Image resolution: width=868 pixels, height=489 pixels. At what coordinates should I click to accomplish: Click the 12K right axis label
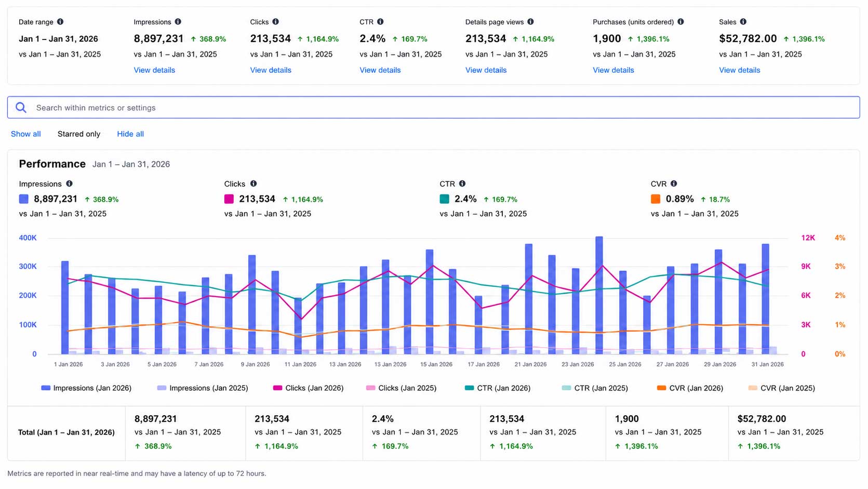[808, 238]
